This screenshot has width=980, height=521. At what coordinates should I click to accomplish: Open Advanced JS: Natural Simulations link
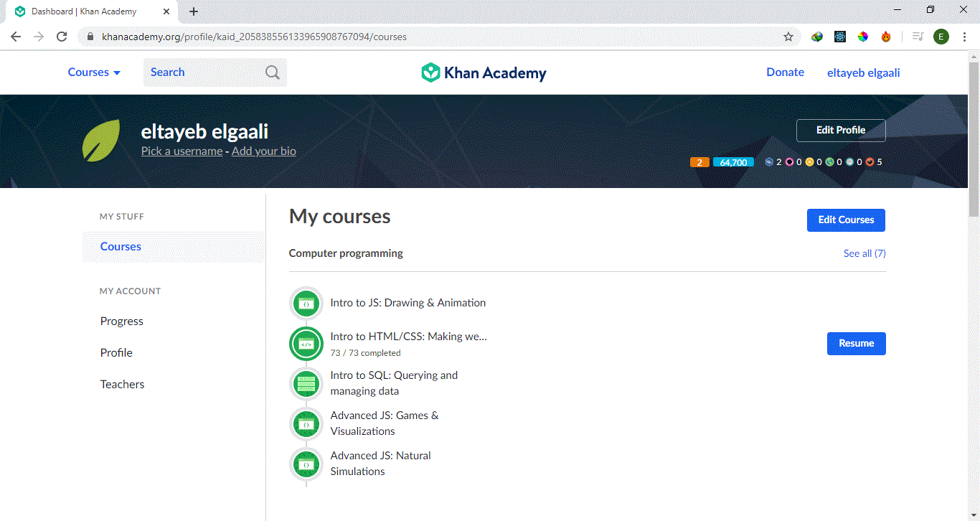381,464
